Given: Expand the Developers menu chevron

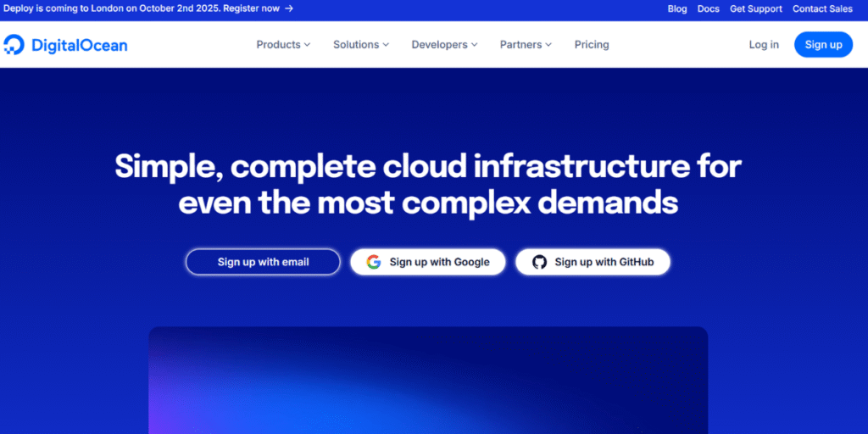Looking at the screenshot, I should click(x=475, y=45).
